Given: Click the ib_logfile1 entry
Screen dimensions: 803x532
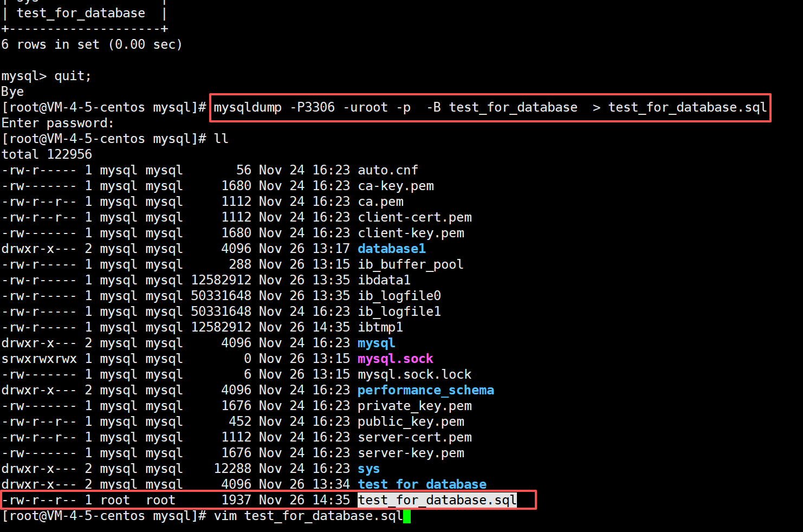Looking at the screenshot, I should point(399,312).
